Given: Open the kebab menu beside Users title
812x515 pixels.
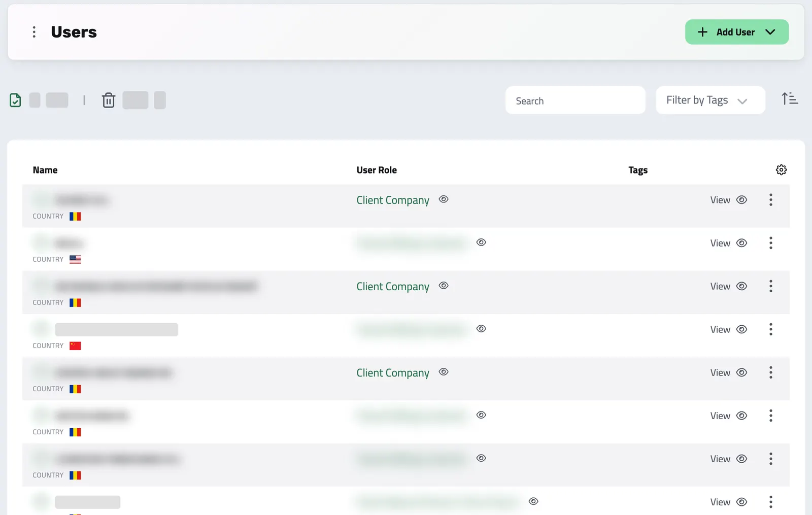Looking at the screenshot, I should pos(34,32).
